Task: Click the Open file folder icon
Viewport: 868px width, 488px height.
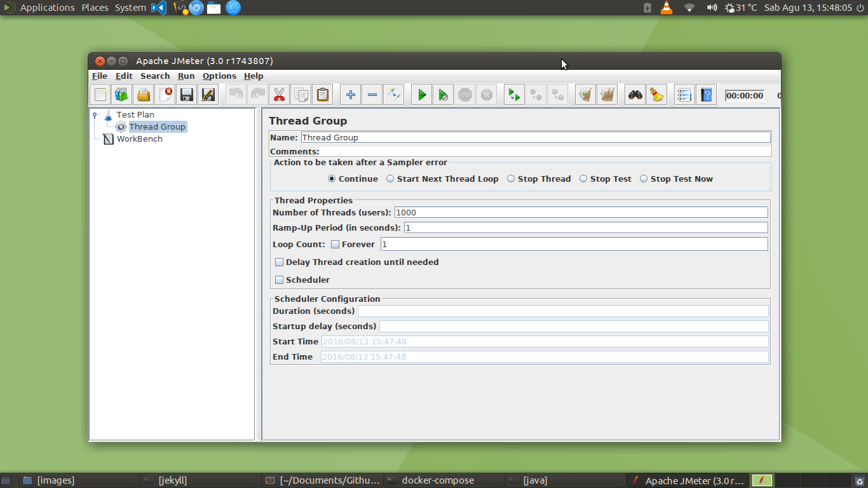Action: (144, 95)
